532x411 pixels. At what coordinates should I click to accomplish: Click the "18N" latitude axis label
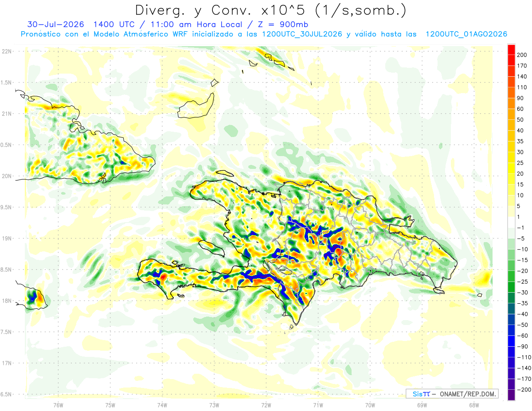[7, 301]
